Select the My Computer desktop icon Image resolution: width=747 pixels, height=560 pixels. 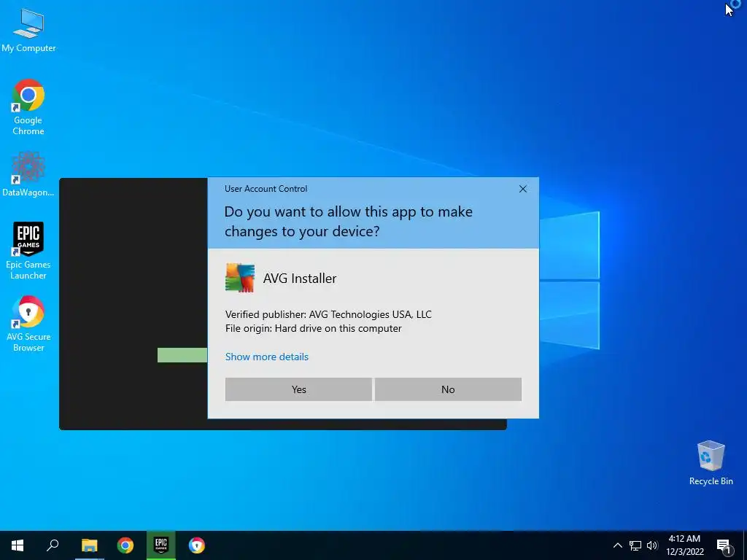click(x=28, y=30)
